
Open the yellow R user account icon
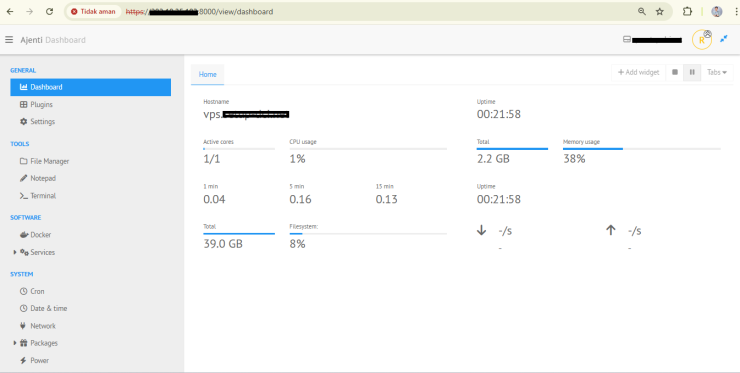(702, 40)
